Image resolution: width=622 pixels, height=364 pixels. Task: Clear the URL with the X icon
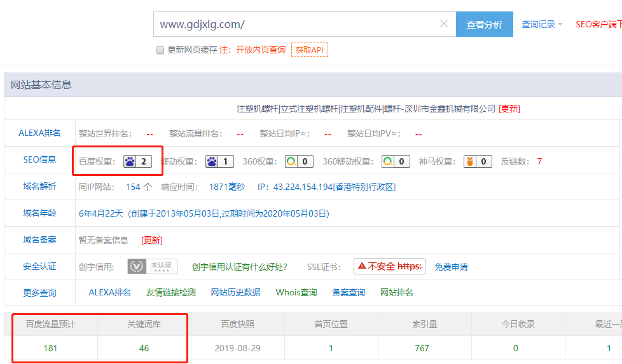[x=444, y=24]
